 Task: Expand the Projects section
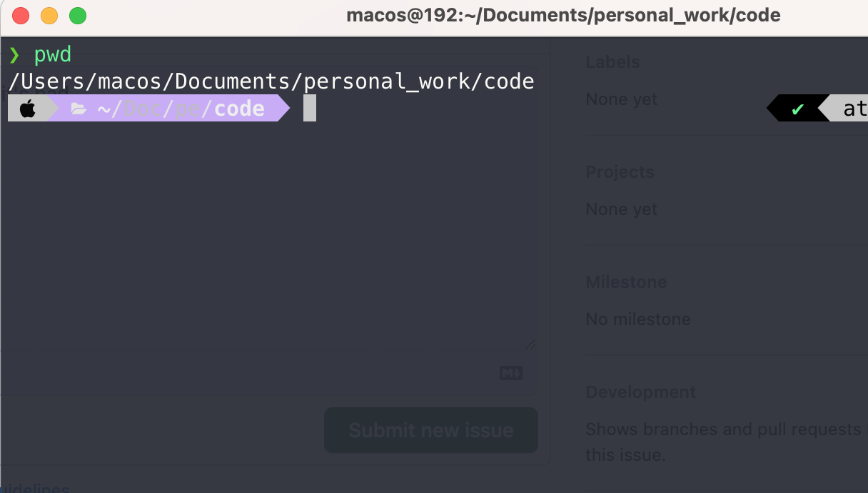pyautogui.click(x=620, y=171)
